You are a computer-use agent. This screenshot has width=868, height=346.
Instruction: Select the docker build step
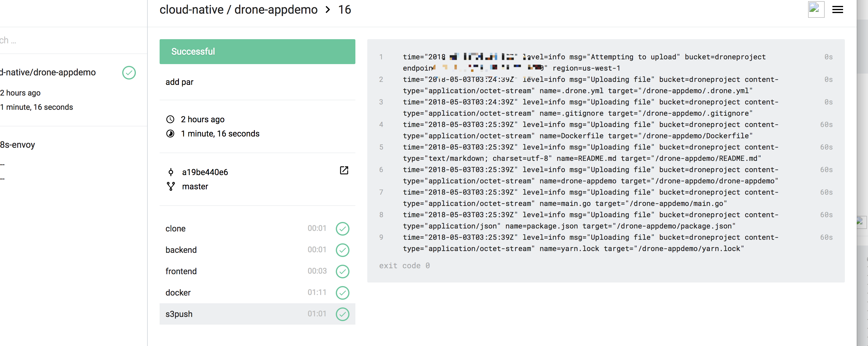178,293
